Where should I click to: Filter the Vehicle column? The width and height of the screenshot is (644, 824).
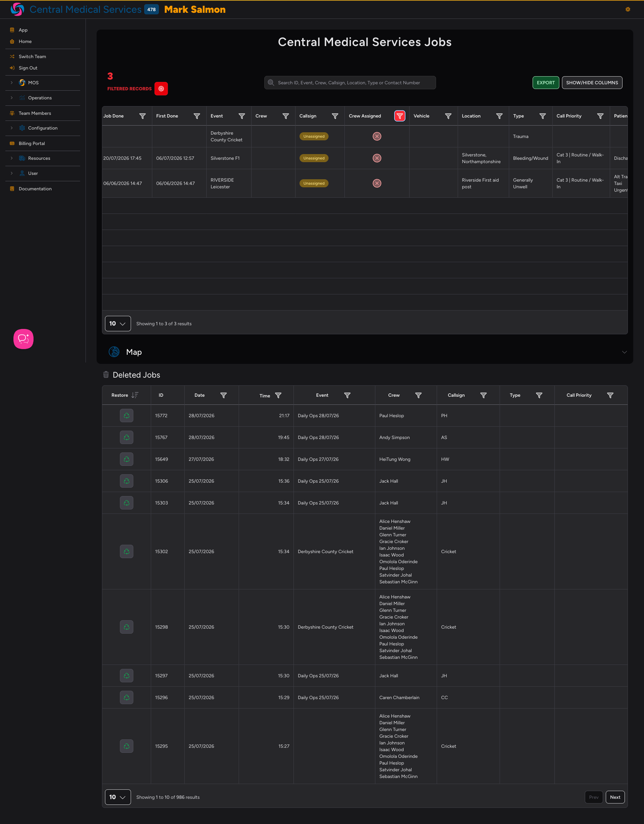(x=448, y=116)
